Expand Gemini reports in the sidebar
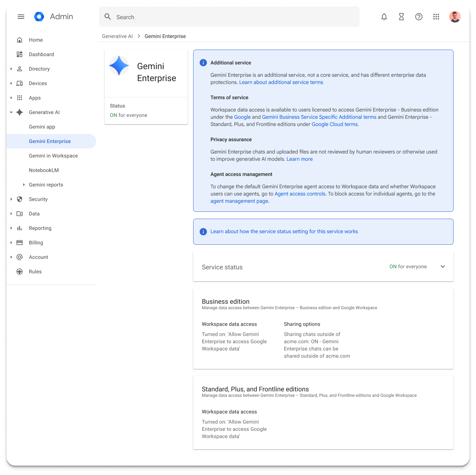Image resolution: width=476 pixels, height=475 pixels. (24, 185)
